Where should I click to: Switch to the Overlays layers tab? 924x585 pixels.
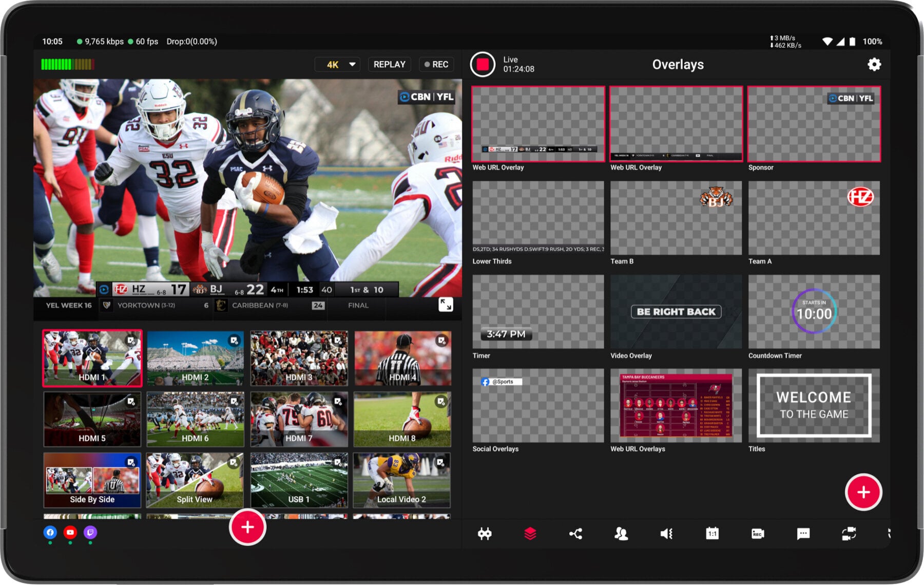tap(530, 534)
